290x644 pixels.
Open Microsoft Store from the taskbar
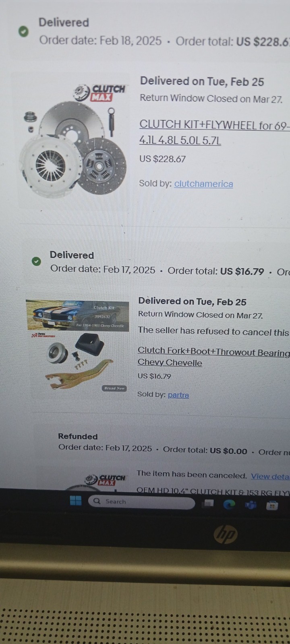(273, 505)
